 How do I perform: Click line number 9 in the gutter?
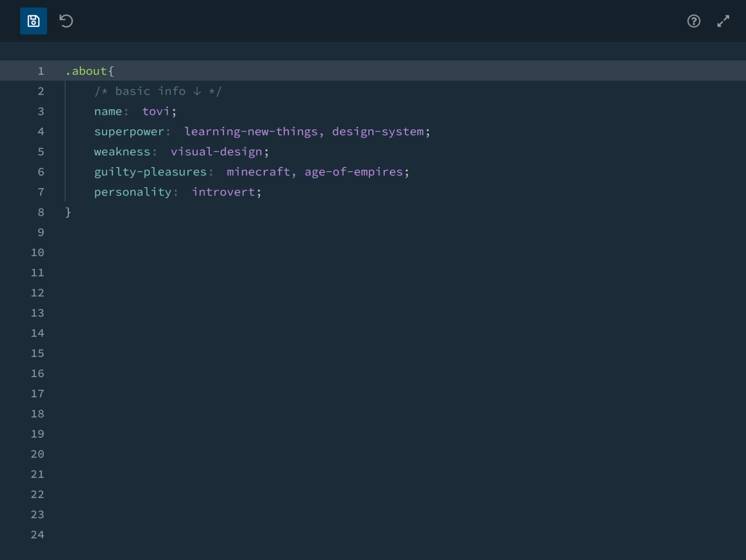pyautogui.click(x=41, y=232)
